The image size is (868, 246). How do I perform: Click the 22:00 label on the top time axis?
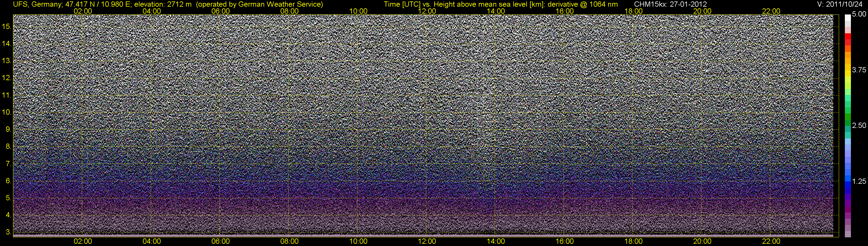771,11
